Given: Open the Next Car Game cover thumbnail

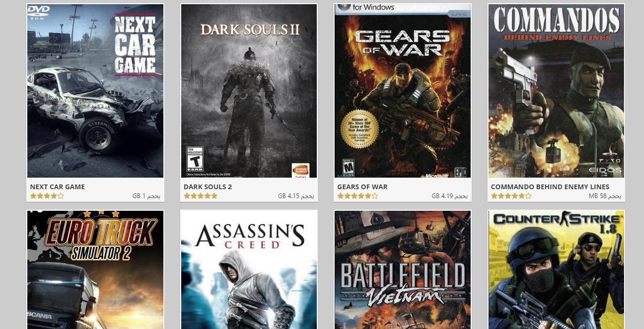Looking at the screenshot, I should pos(95,91).
